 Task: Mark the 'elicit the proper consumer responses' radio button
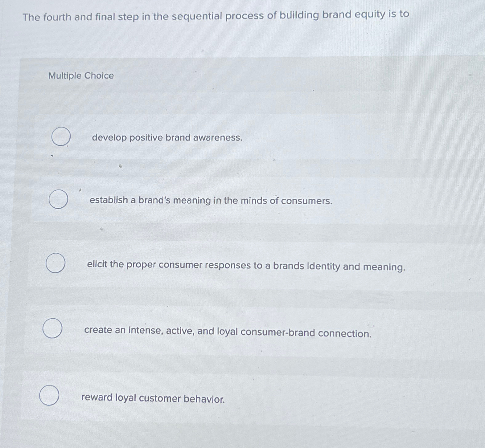coord(55,263)
